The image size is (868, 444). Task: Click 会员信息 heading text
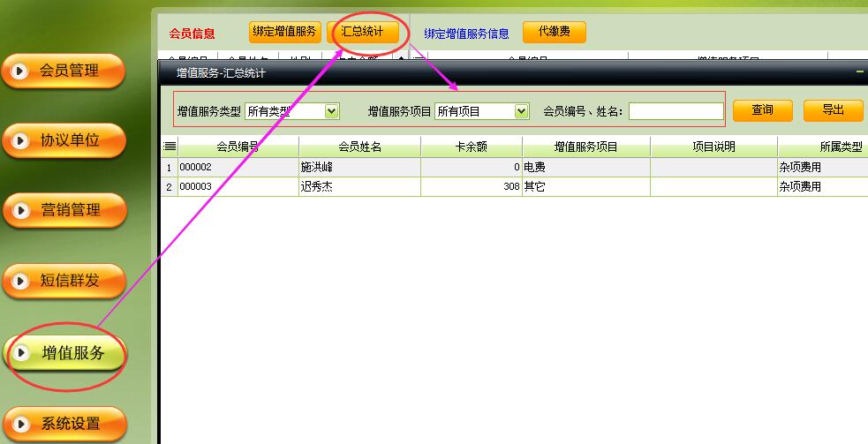click(192, 34)
